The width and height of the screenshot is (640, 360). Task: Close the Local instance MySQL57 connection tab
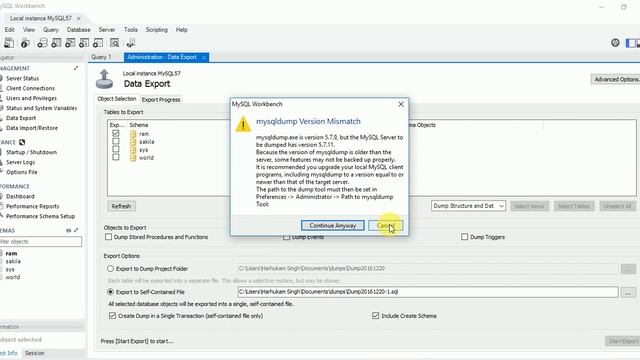pyautogui.click(x=78, y=18)
